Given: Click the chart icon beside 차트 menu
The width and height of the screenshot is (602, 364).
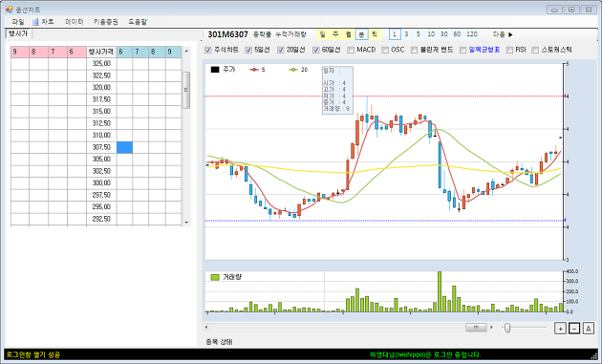Looking at the screenshot, I should pyautogui.click(x=35, y=22).
